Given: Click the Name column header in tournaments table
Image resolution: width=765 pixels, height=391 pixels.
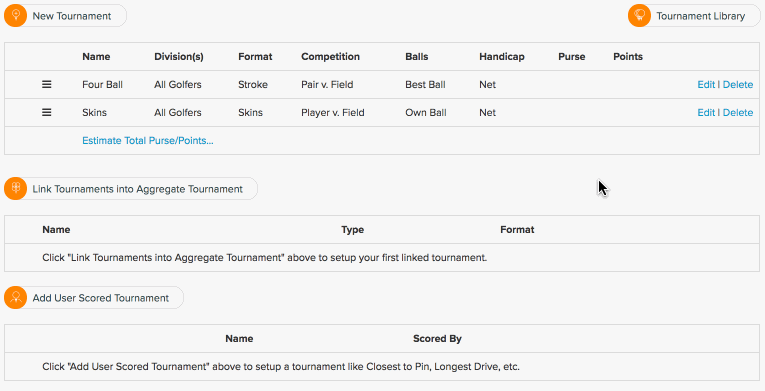Looking at the screenshot, I should pyautogui.click(x=96, y=57).
